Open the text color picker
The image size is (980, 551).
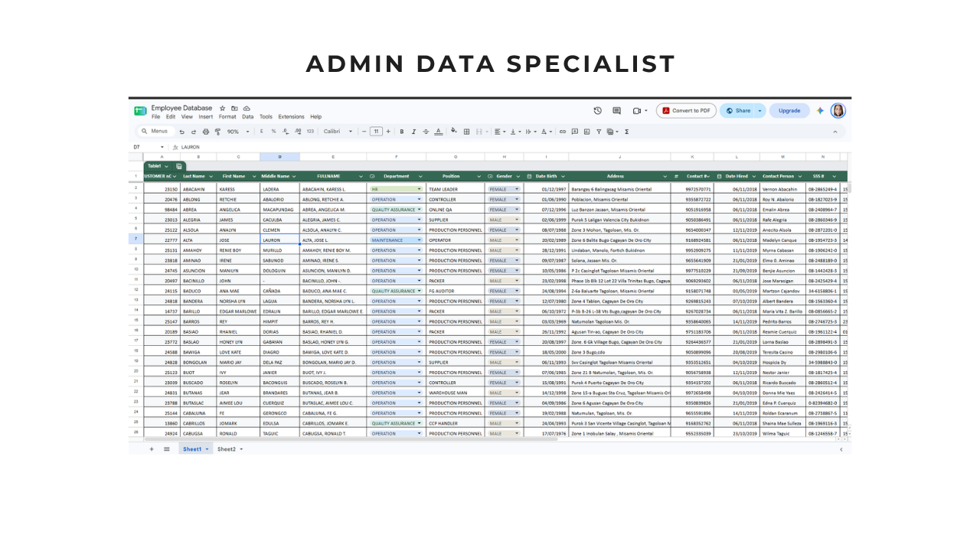coord(439,132)
